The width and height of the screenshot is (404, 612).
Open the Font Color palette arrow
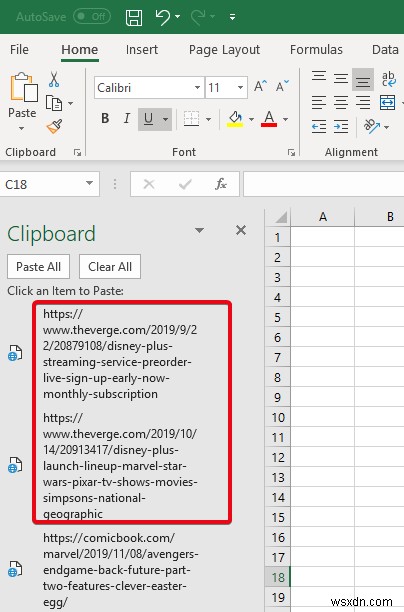point(286,119)
